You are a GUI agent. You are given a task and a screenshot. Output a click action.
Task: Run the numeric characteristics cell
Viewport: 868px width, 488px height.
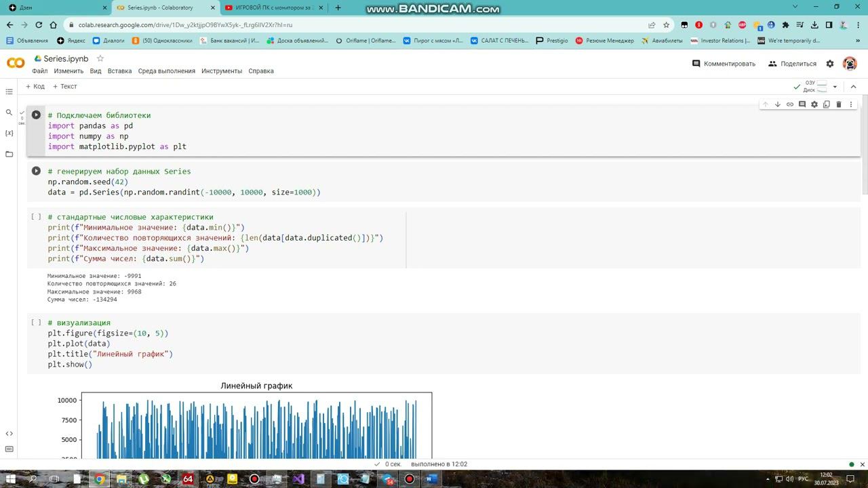tap(36, 217)
